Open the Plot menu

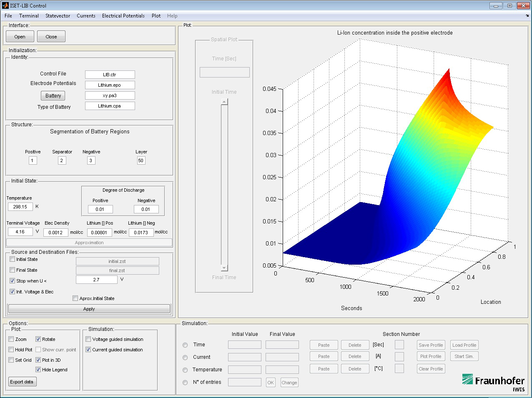(156, 16)
